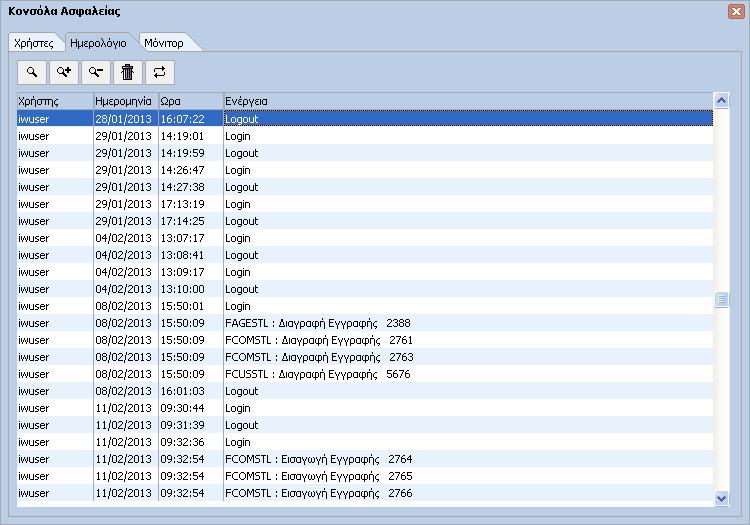Click the Ώρα column header
Screen dimensions: 750x525
tap(191, 101)
